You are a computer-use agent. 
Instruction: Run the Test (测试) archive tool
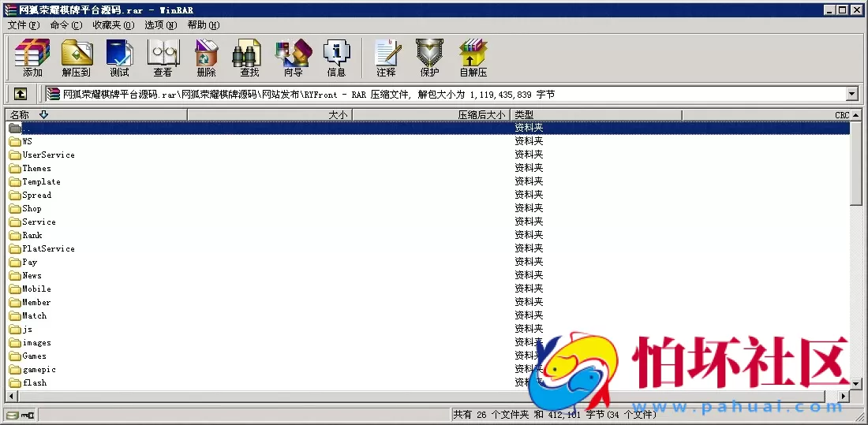(120, 58)
